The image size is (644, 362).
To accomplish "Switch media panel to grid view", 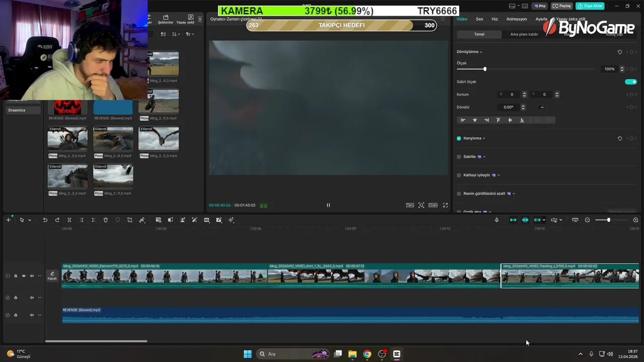I will click(x=163, y=34).
